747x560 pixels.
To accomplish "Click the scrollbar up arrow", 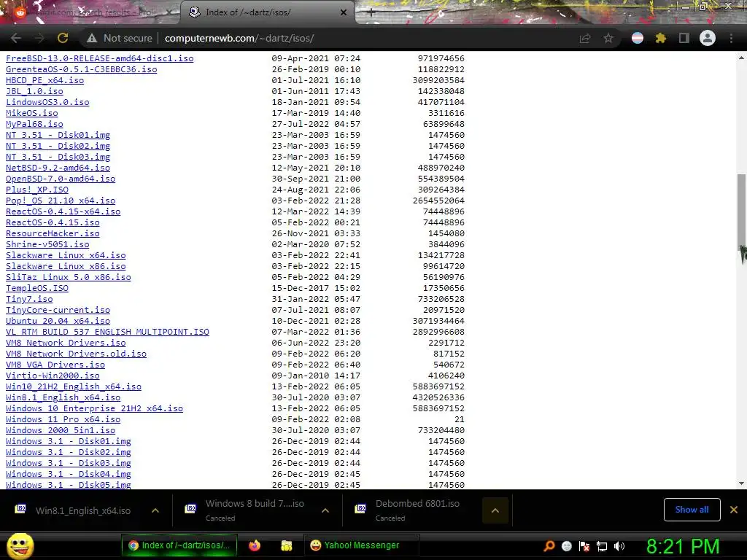I will [x=741, y=58].
